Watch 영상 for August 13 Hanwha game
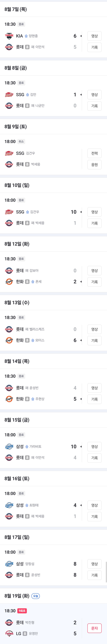 click(x=94, y=329)
